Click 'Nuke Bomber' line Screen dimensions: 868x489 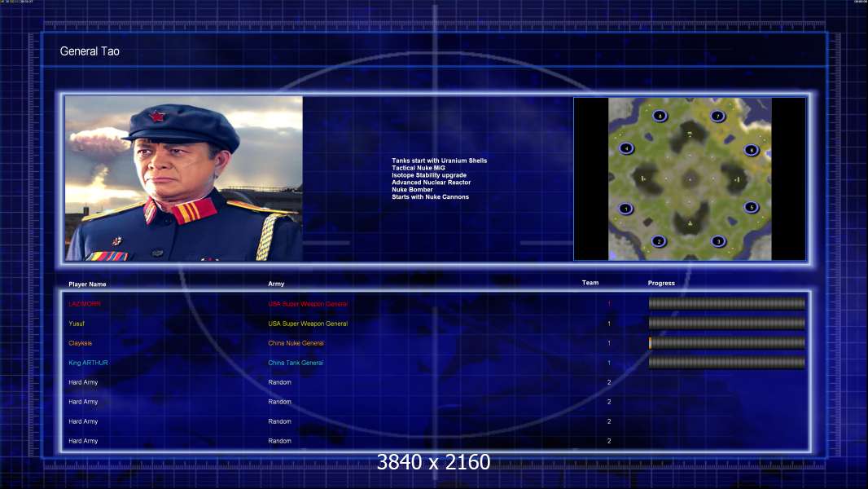tap(412, 189)
